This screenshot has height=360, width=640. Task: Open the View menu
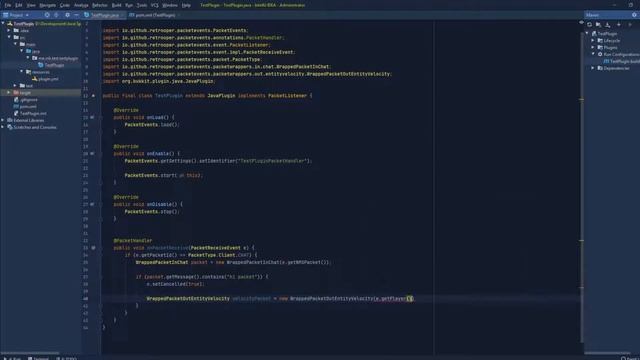31,5
